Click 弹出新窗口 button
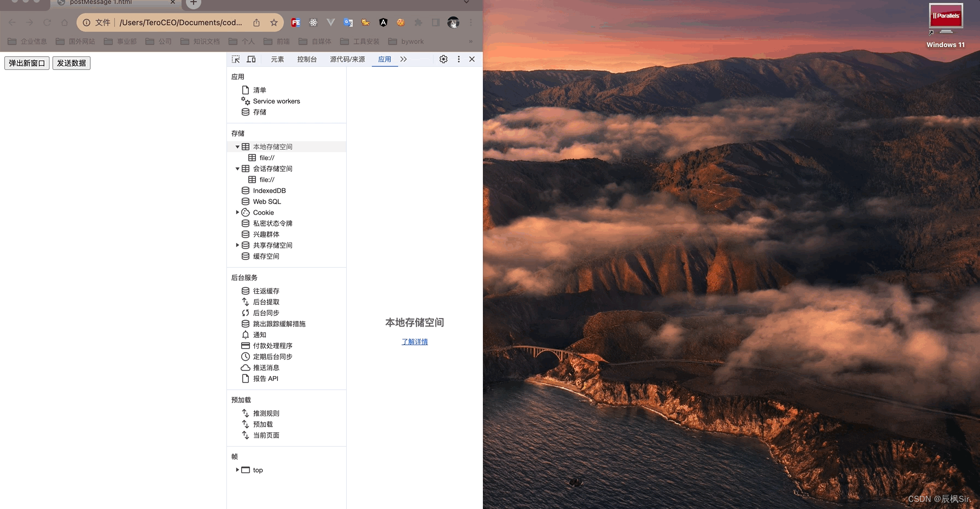Image resolution: width=980 pixels, height=509 pixels. point(27,63)
